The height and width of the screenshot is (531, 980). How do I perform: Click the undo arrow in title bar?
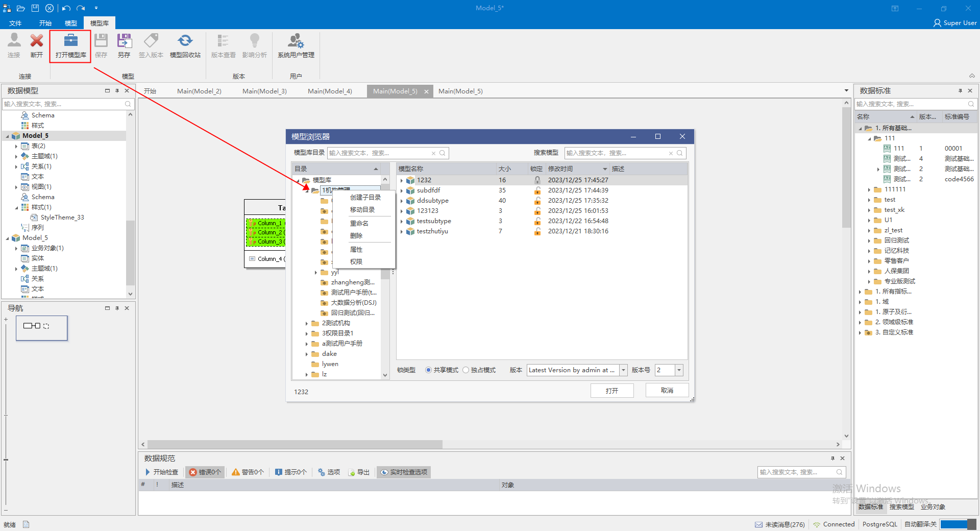click(x=66, y=8)
